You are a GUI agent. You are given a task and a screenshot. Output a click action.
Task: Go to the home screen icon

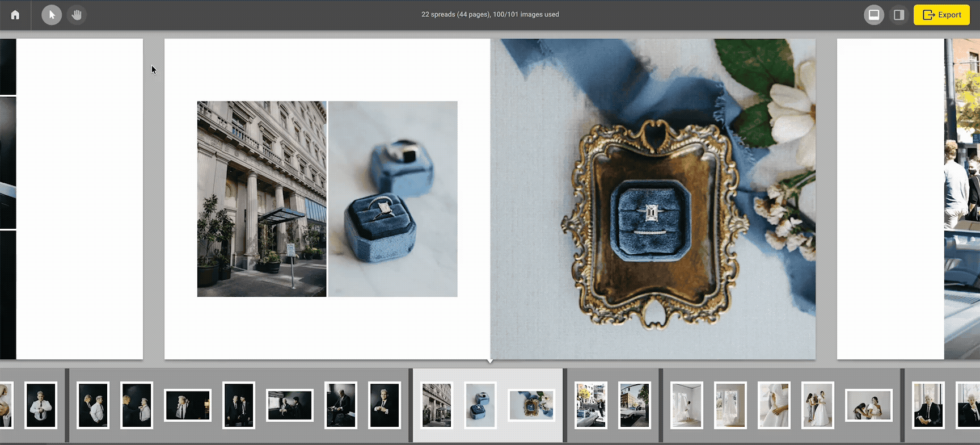15,15
